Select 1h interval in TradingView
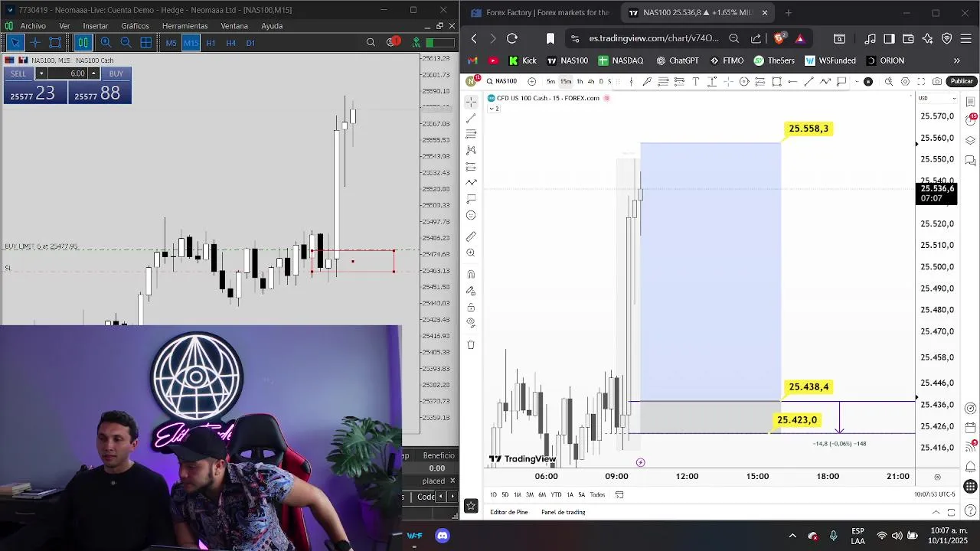980x551 pixels. [x=580, y=81]
